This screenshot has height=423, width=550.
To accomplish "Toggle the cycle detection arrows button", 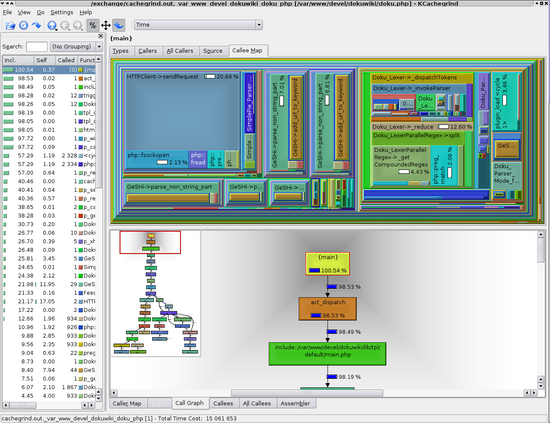I will 106,25.
